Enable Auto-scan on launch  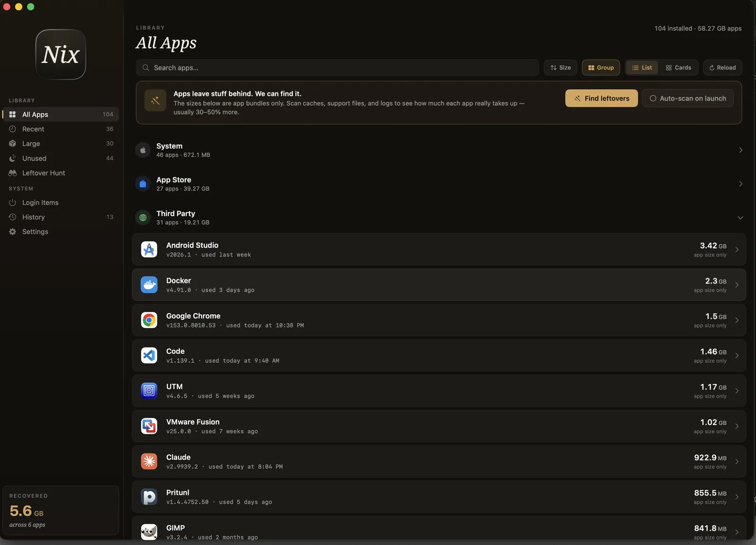click(x=687, y=98)
